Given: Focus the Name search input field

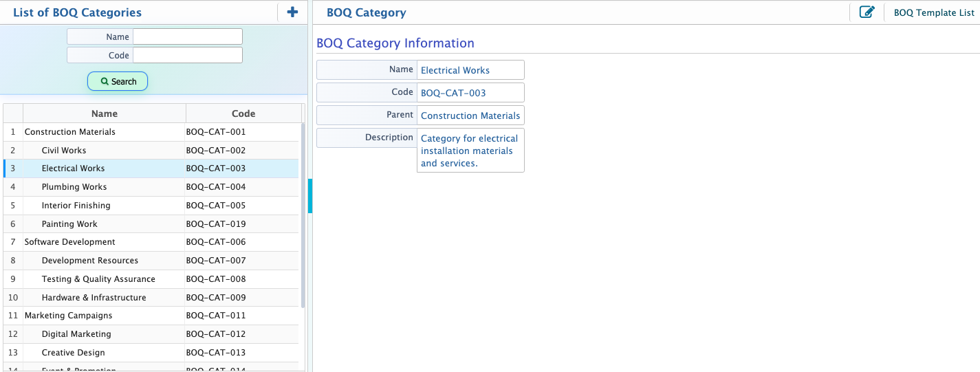Looking at the screenshot, I should click(188, 36).
